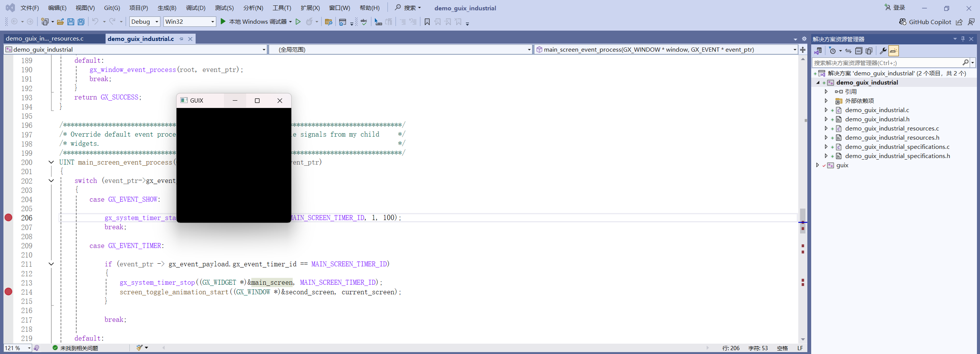Collapse the if block at line 211
Image resolution: width=980 pixels, height=354 pixels.
[51, 264]
